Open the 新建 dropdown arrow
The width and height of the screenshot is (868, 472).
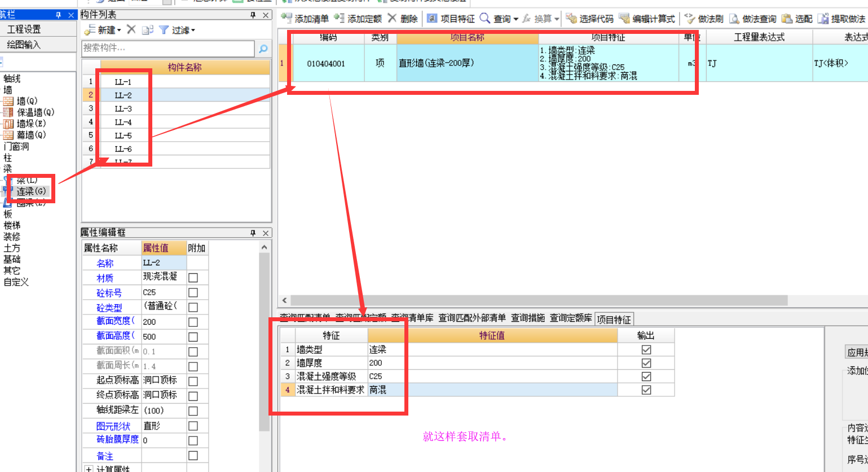click(119, 30)
